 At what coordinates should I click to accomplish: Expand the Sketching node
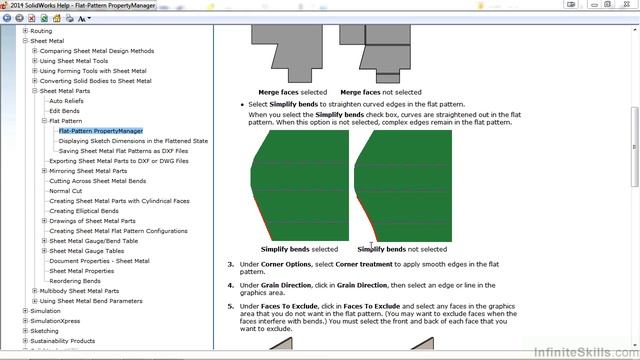click(x=25, y=331)
